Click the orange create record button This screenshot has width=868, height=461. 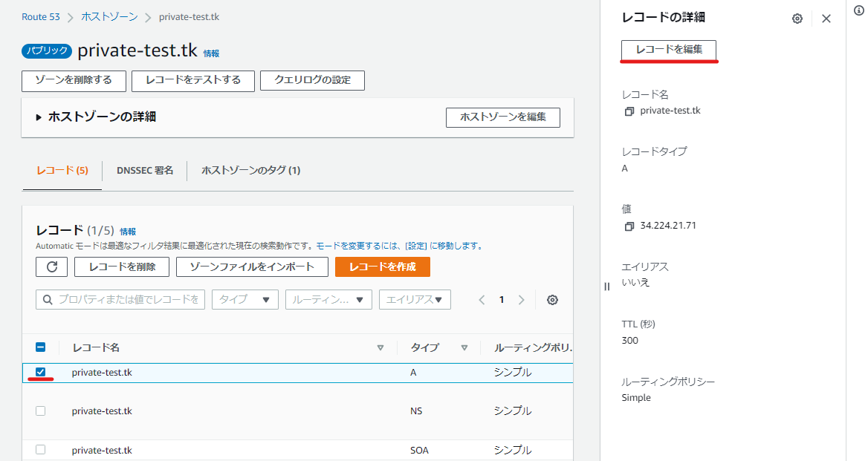coord(383,267)
